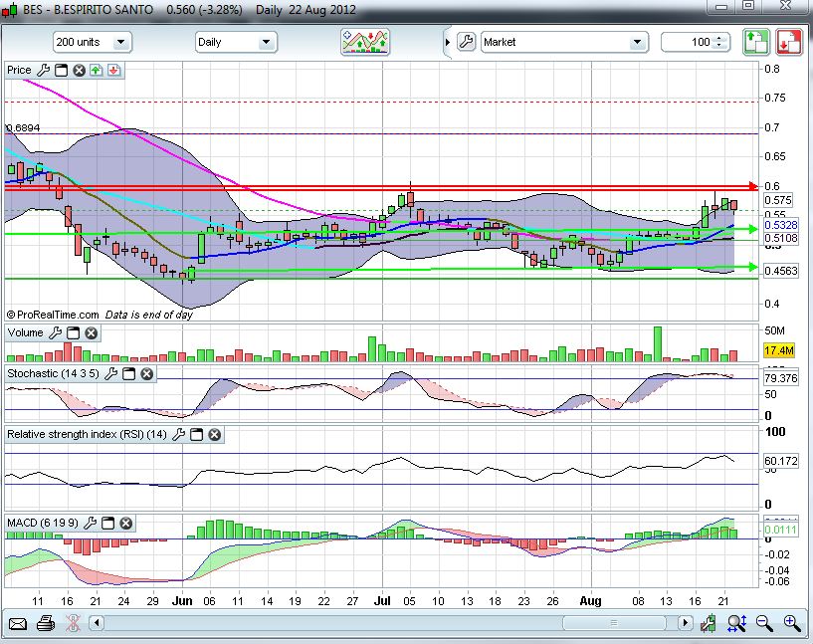Print the chart
Screen dimensions: 813x644
[46, 623]
